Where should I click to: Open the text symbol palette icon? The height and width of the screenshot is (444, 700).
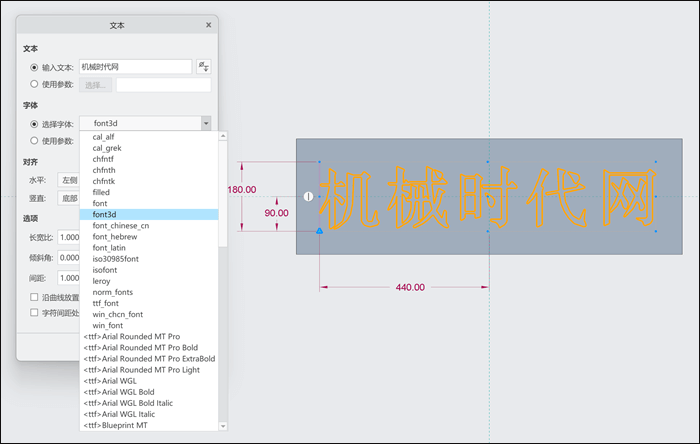click(204, 67)
